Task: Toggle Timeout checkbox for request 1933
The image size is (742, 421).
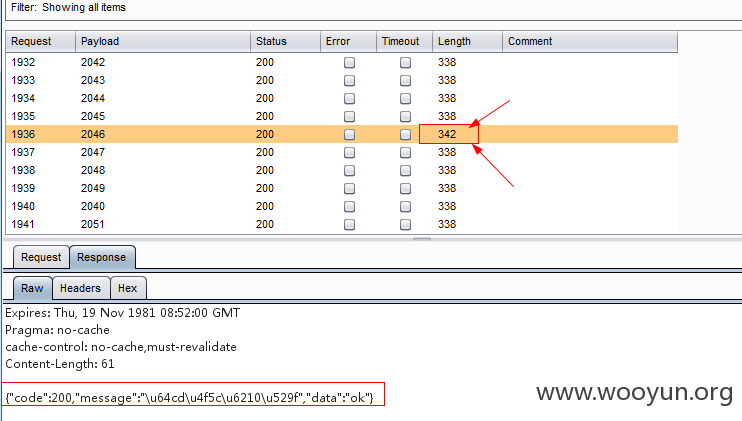Action: point(405,80)
